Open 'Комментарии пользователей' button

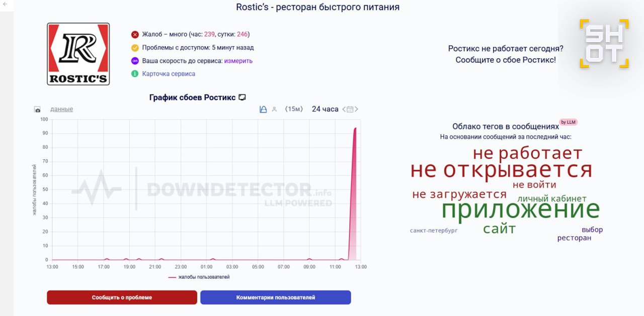[x=276, y=297]
